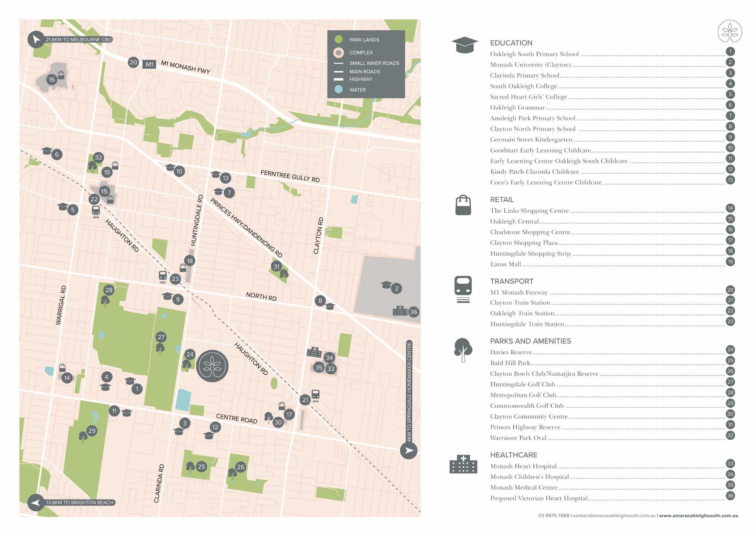Click map marker 15 Oakleigh Central

click(x=104, y=191)
